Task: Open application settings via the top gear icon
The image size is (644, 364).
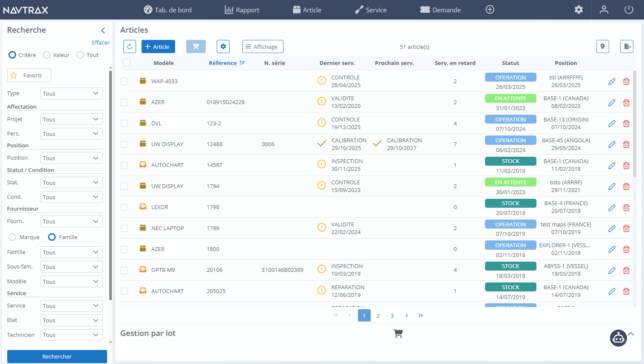Action: (579, 9)
